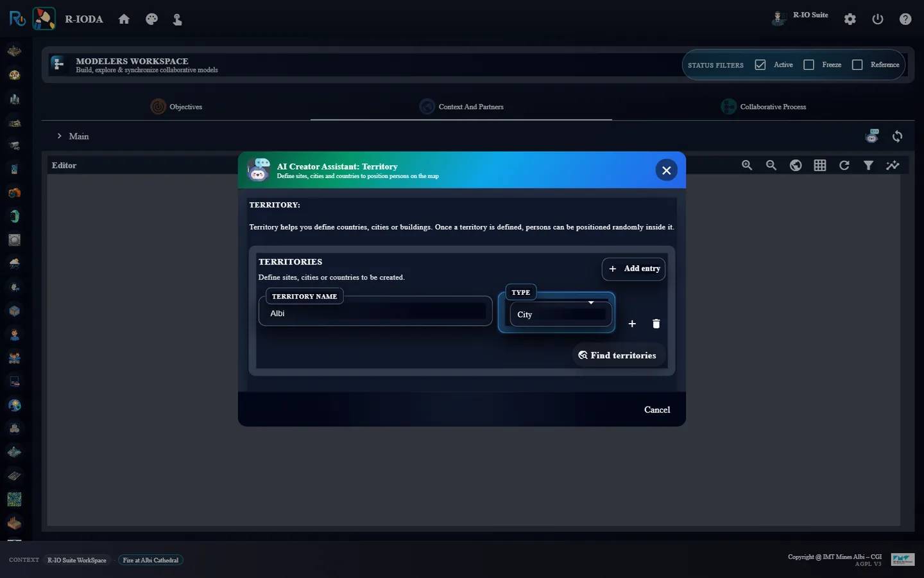
Task: Expand the Main section chevron
Action: [60, 136]
